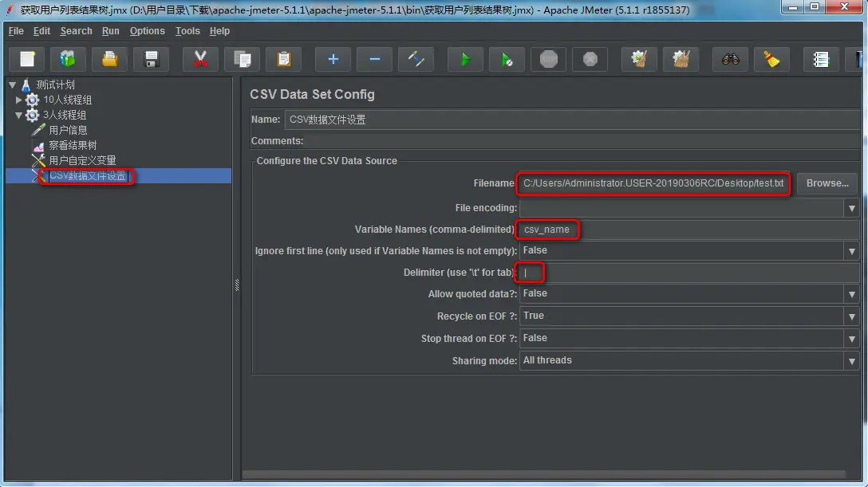Paste element with clipboard icon
Screen dimensions: 868x487
283,59
